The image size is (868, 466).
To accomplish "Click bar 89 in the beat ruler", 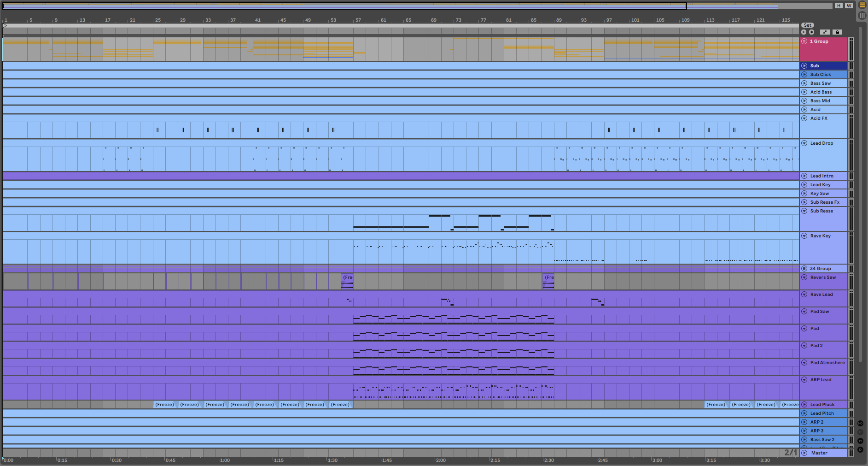I will tap(559, 20).
